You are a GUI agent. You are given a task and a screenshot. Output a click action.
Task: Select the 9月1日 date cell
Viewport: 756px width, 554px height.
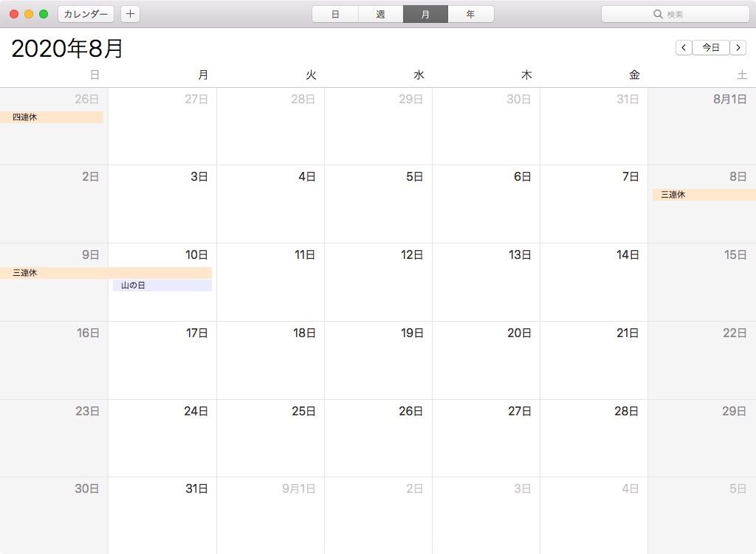[270, 516]
